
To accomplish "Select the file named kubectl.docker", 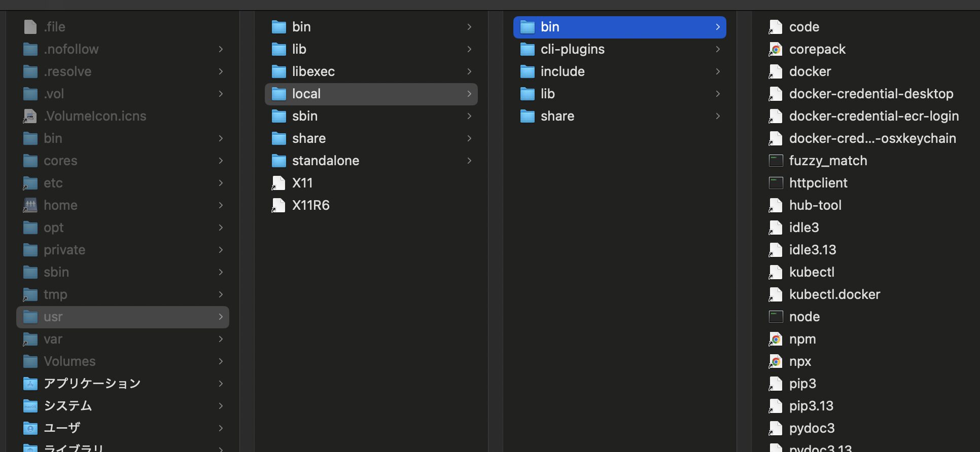I will 834,294.
